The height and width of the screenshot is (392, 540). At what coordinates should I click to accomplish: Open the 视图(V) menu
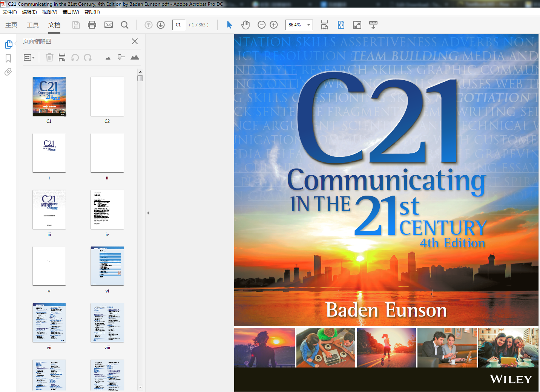click(x=50, y=12)
